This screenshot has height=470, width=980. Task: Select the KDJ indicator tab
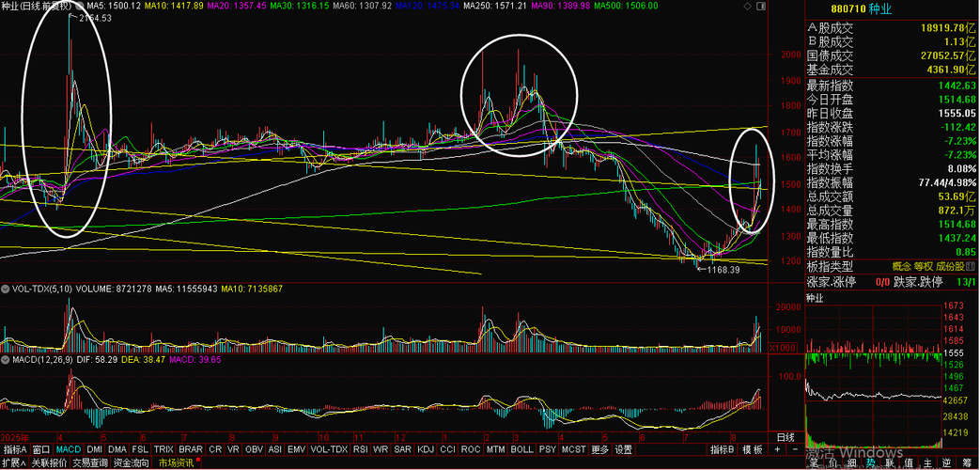(426, 449)
